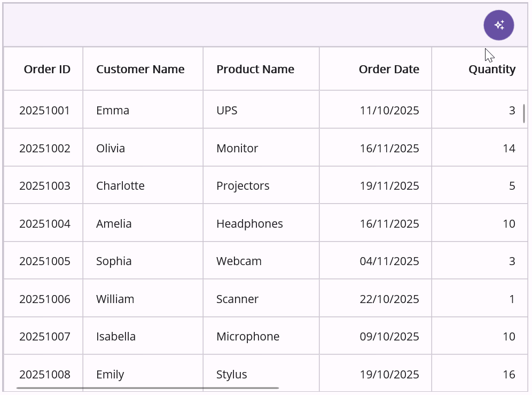This screenshot has height=395, width=532.
Task: Click the vertical scrollbar on the right
Action: [524, 112]
